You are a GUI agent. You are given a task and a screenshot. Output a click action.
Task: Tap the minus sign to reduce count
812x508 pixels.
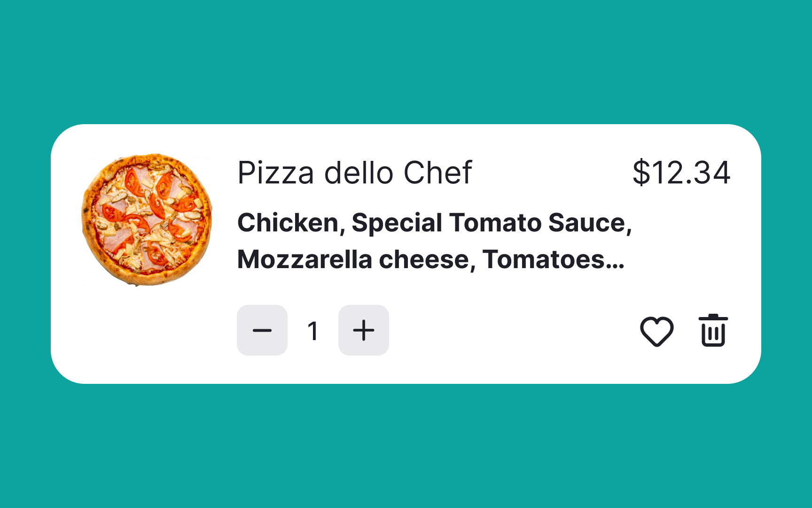click(x=262, y=330)
